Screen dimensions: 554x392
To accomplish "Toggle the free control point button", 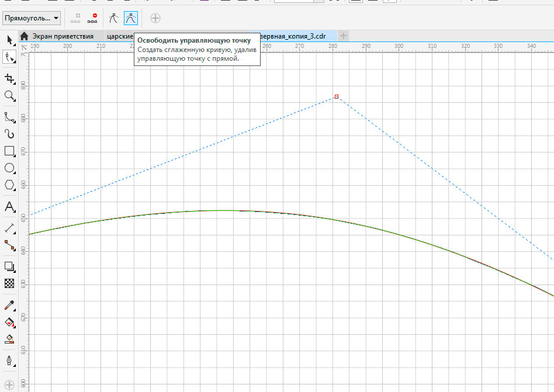I will tap(131, 18).
